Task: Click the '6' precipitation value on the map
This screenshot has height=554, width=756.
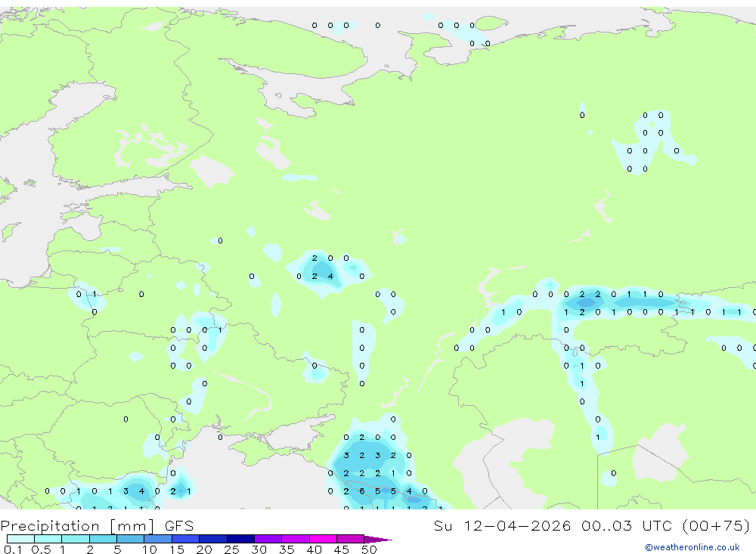Action: click(362, 491)
